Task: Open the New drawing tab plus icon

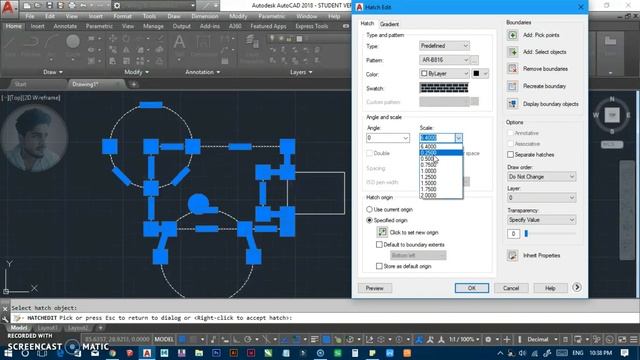Action: (x=133, y=84)
